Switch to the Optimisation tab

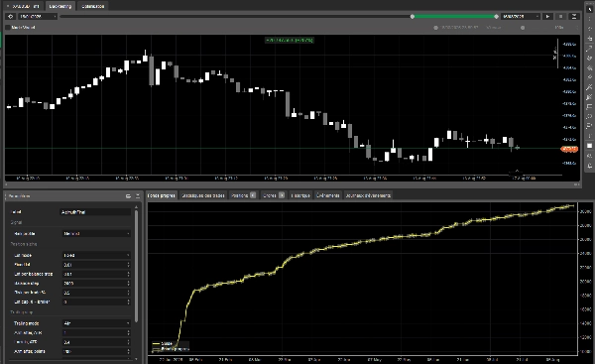pyautogui.click(x=92, y=6)
